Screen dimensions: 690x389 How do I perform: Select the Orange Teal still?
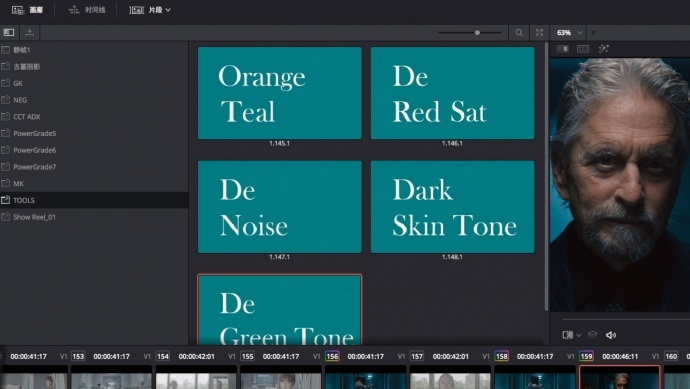280,93
